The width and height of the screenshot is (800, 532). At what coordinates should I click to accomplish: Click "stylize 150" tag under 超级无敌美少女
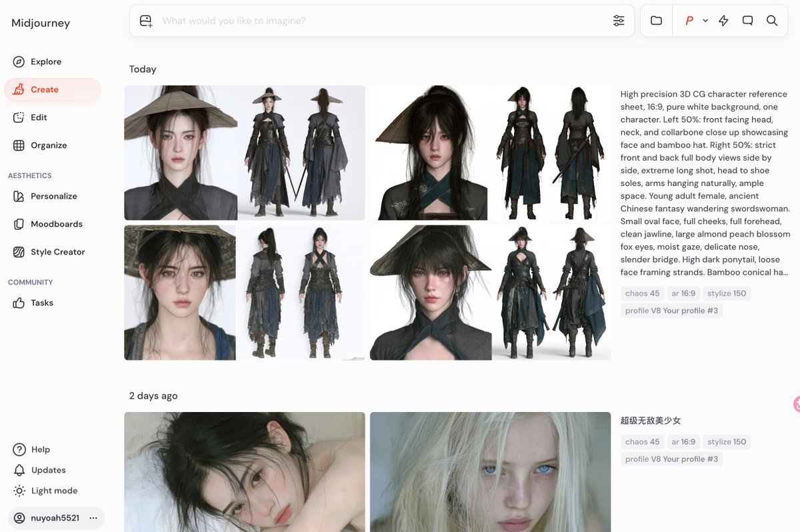click(x=727, y=441)
